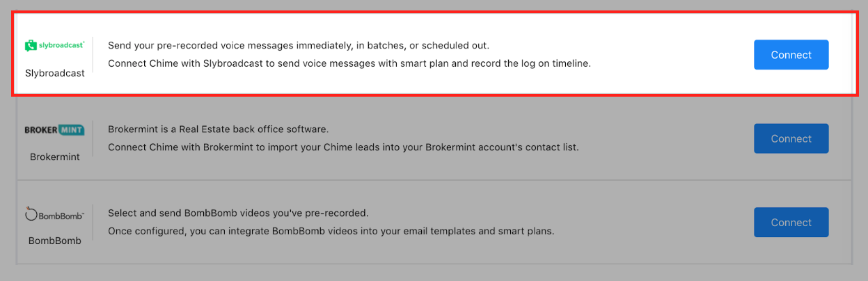Screen dimensions: 868x281
Task: Click the 'Connect Chime with Brokermint' description line
Action: click(x=343, y=147)
